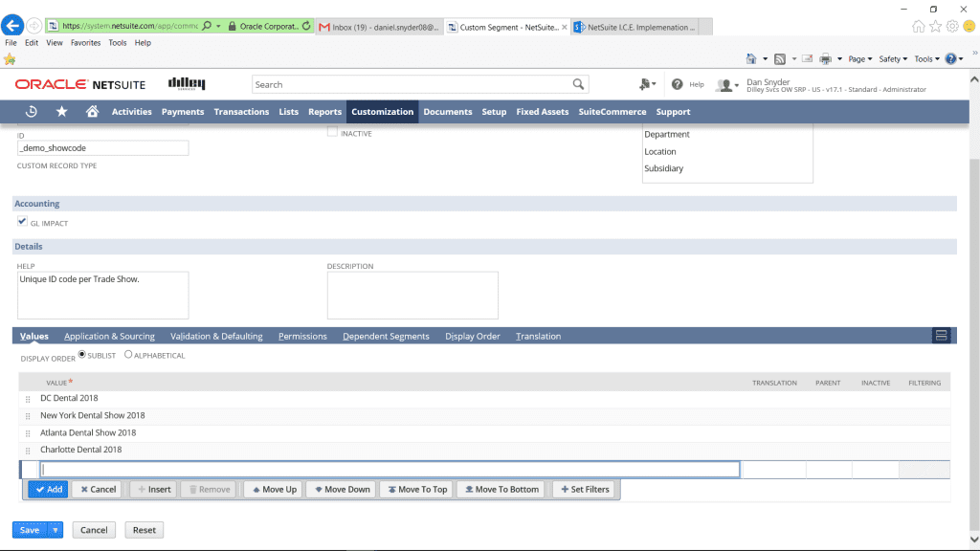Select Alphabetical display order

(x=129, y=355)
